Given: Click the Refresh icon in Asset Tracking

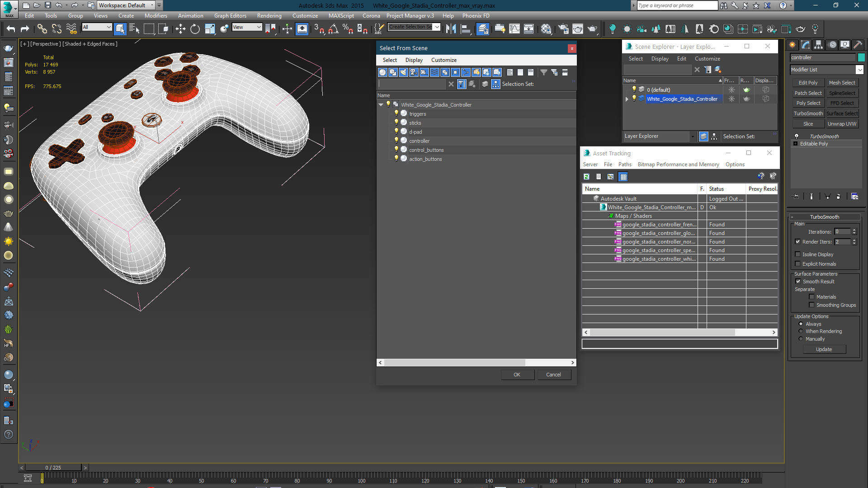Looking at the screenshot, I should [x=586, y=177].
